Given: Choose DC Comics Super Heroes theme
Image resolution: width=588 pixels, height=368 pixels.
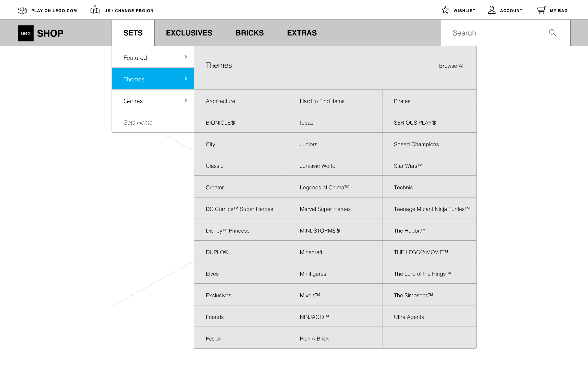Looking at the screenshot, I should 239,209.
